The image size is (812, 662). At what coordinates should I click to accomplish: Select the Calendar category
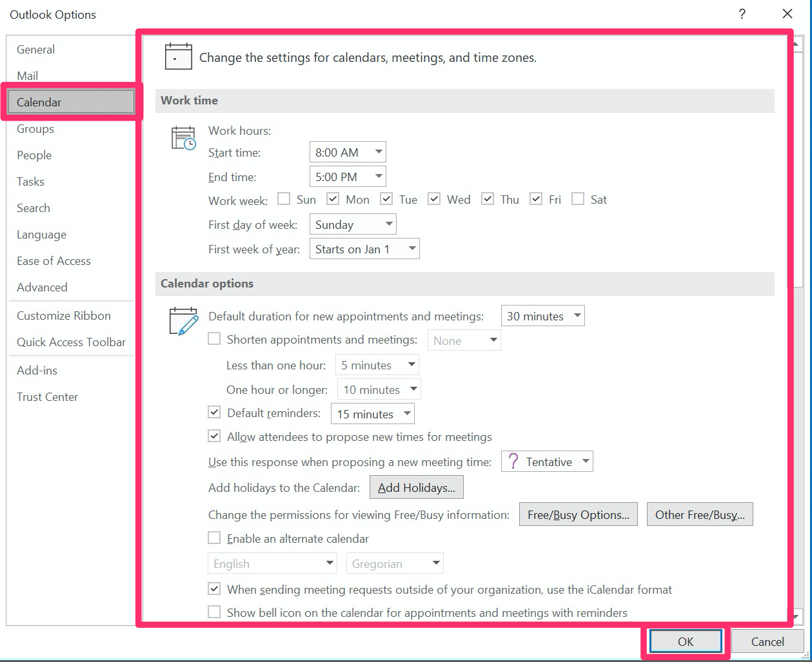point(71,102)
